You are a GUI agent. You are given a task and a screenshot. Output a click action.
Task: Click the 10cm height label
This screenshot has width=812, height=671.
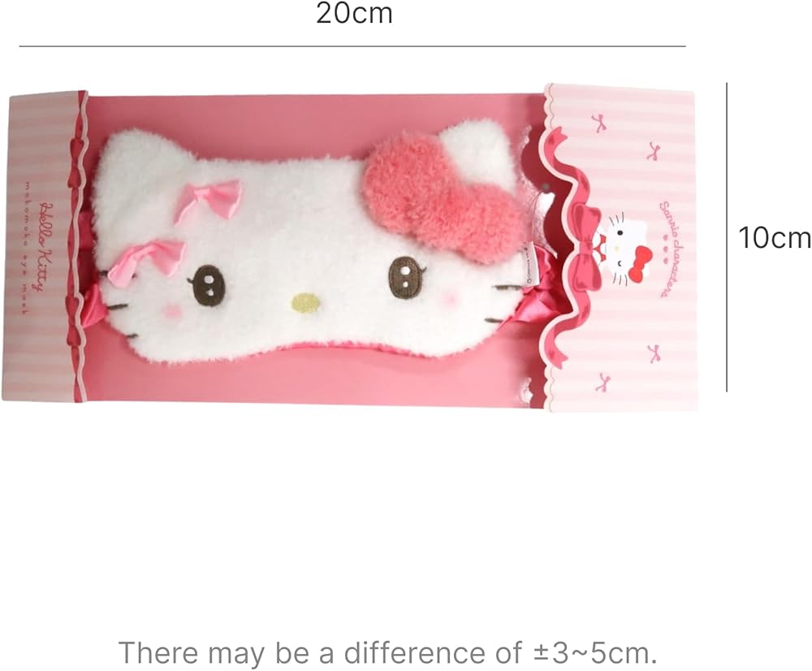coord(774,238)
